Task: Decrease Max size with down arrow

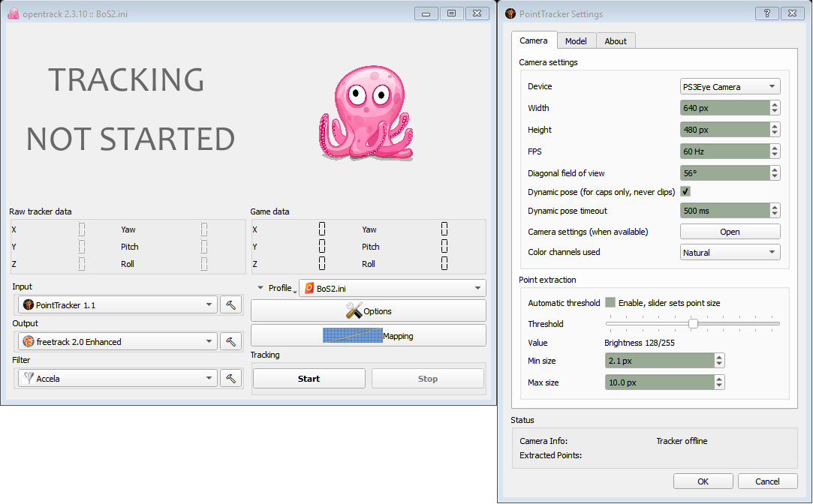Action: click(x=719, y=386)
